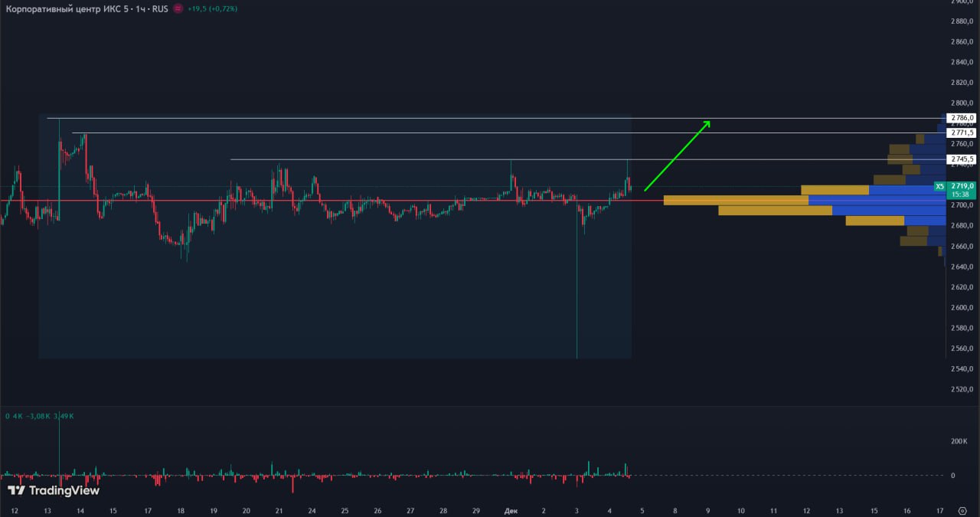
Task: Click the 2 745,5 price label
Action: point(962,159)
